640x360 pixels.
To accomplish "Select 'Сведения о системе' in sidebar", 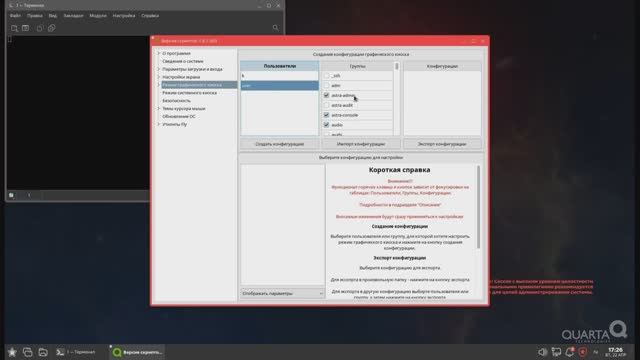I will tap(182, 61).
